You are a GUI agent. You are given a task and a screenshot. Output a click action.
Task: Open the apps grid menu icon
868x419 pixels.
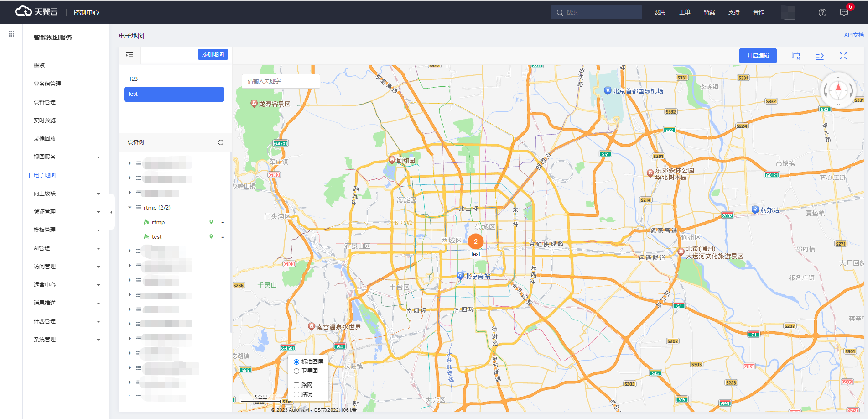(11, 34)
